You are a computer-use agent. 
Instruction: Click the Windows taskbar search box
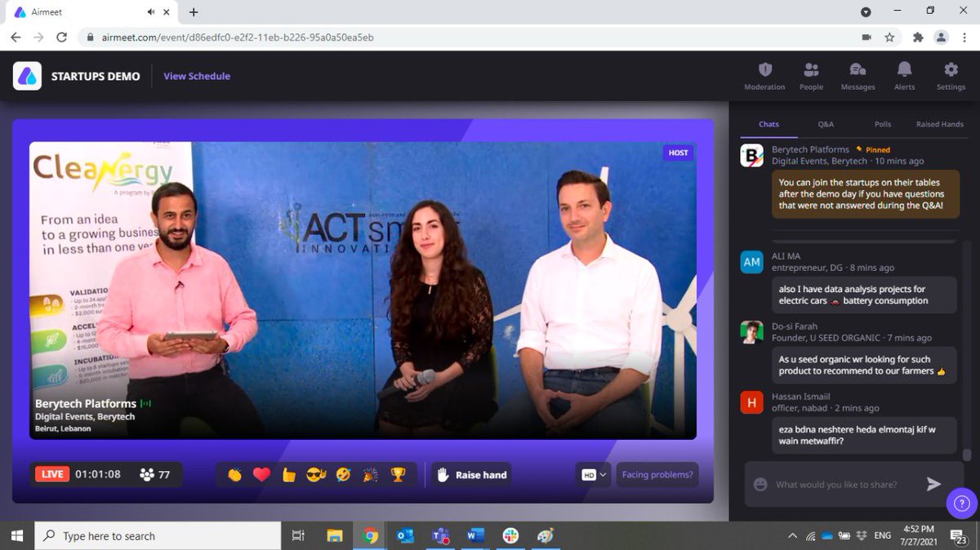157,535
